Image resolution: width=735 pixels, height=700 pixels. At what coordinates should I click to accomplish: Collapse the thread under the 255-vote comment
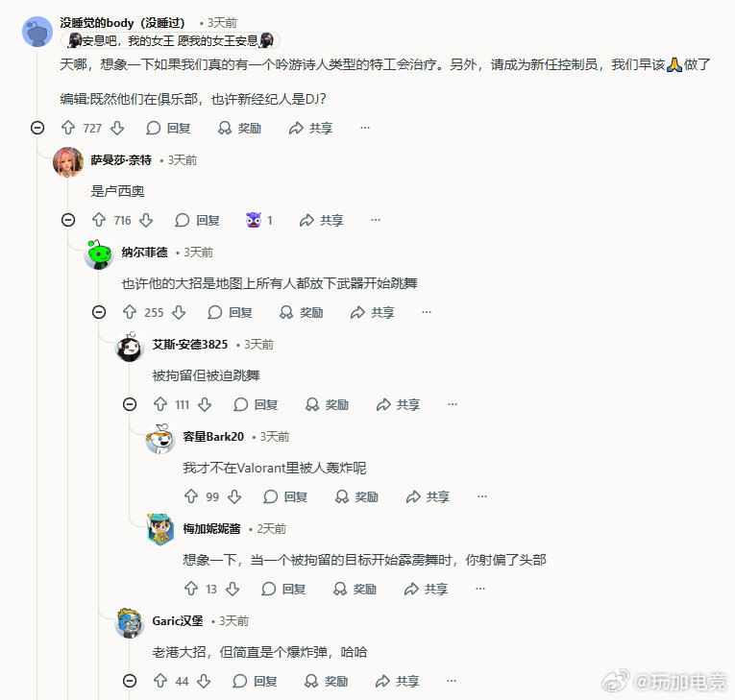(99, 312)
